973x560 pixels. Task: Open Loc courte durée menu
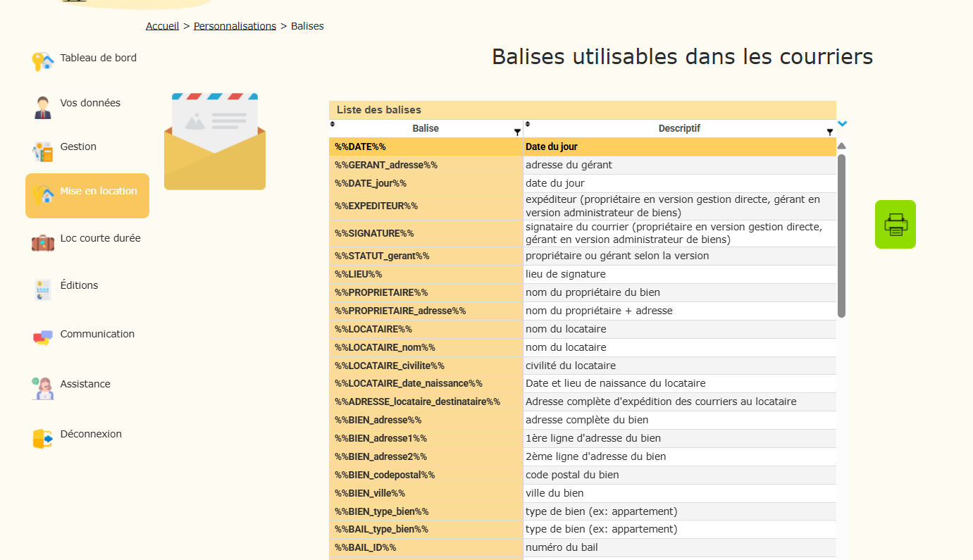(101, 238)
